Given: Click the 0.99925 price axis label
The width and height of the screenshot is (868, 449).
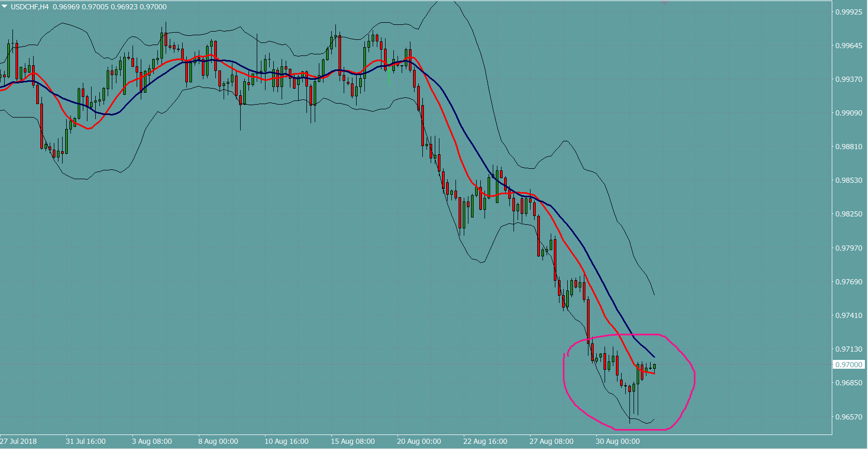Looking at the screenshot, I should coord(849,12).
